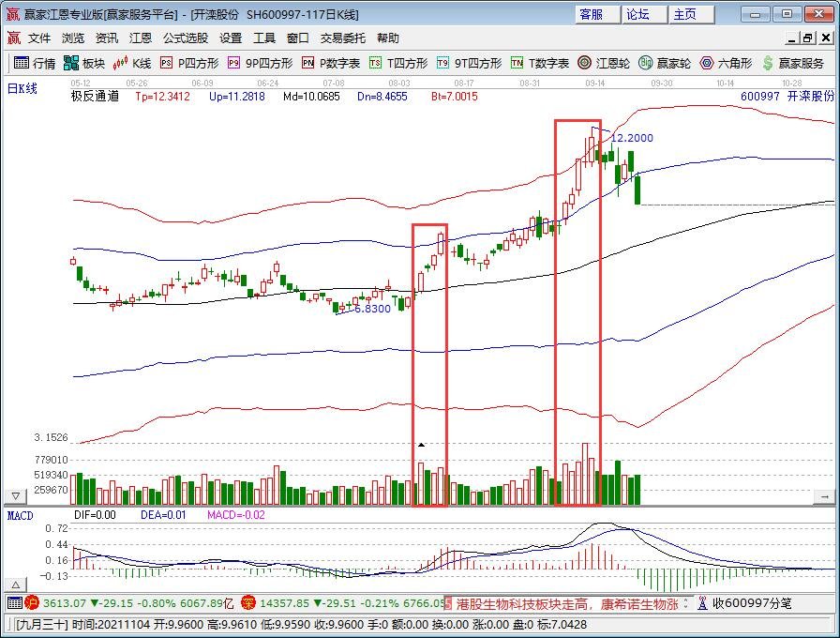840x638 pixels.
Task: Collapse volume pane with down-triangle button
Action: 16,496
